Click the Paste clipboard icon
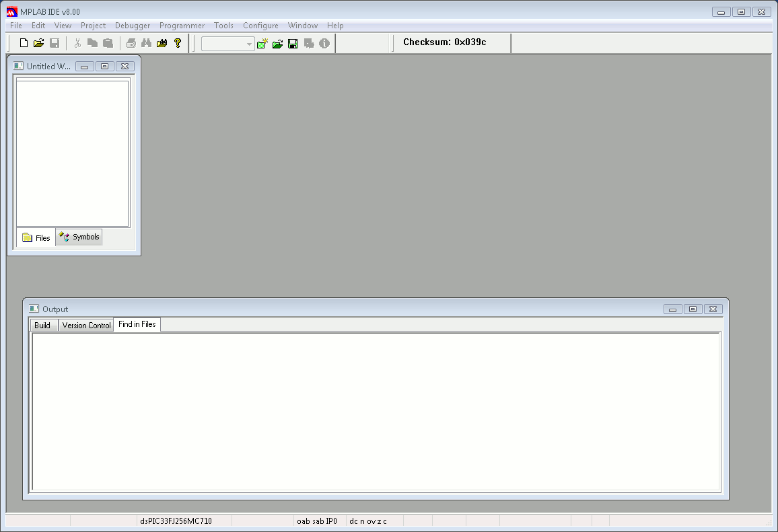Image resolution: width=778 pixels, height=532 pixels. (x=108, y=43)
